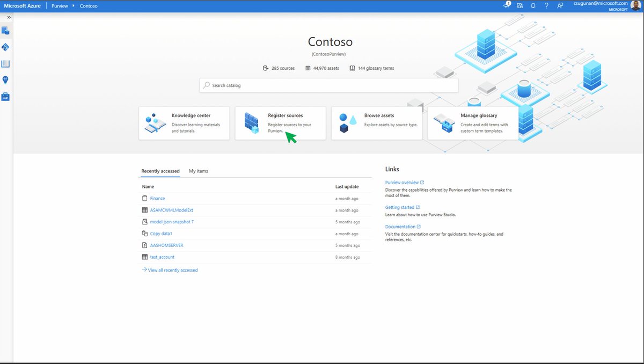Open the Getting started link
The height and width of the screenshot is (364, 644).
coord(402,207)
